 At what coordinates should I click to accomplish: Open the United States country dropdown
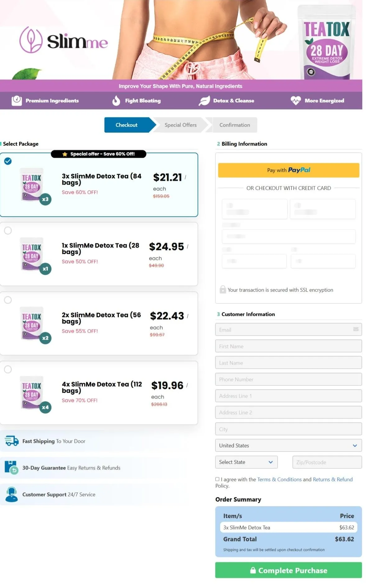[288, 445]
